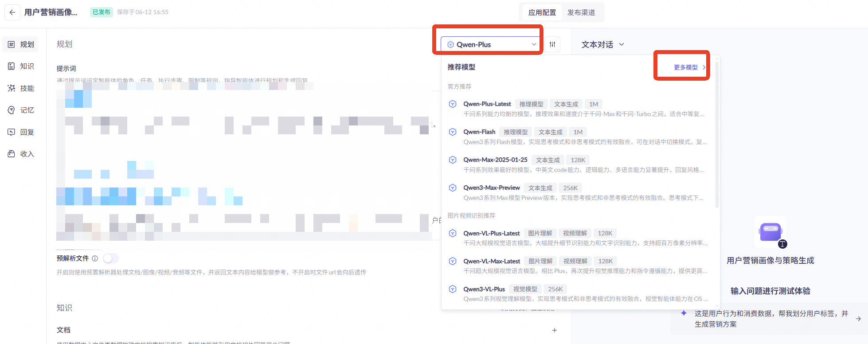Viewport: 868px width, 344px height.
Task: Click the 128K tag on Qwen-Max-2025-01-25
Action: (578, 160)
